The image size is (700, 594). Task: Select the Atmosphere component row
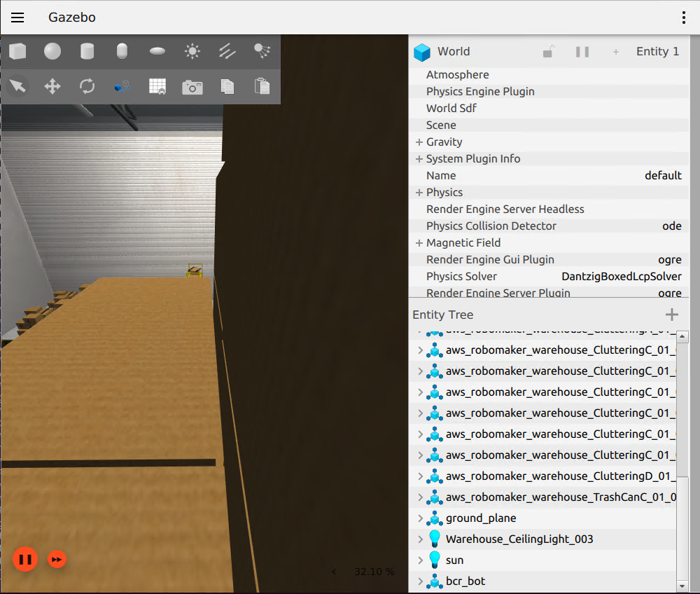pyautogui.click(x=549, y=74)
